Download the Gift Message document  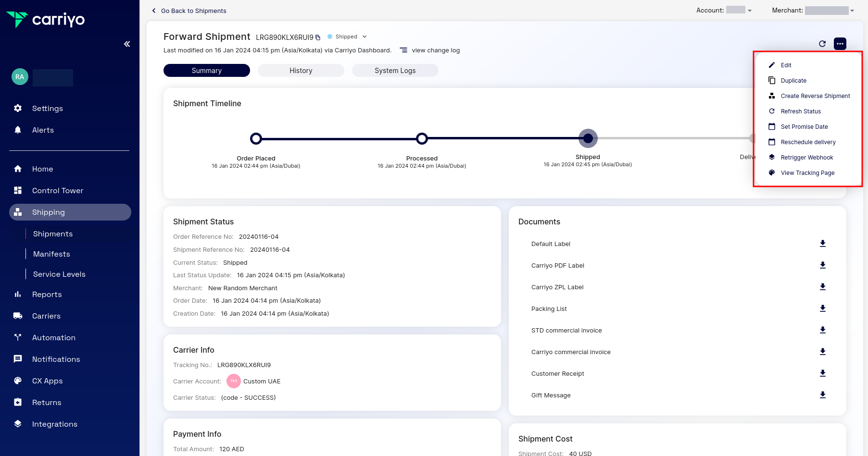point(823,395)
